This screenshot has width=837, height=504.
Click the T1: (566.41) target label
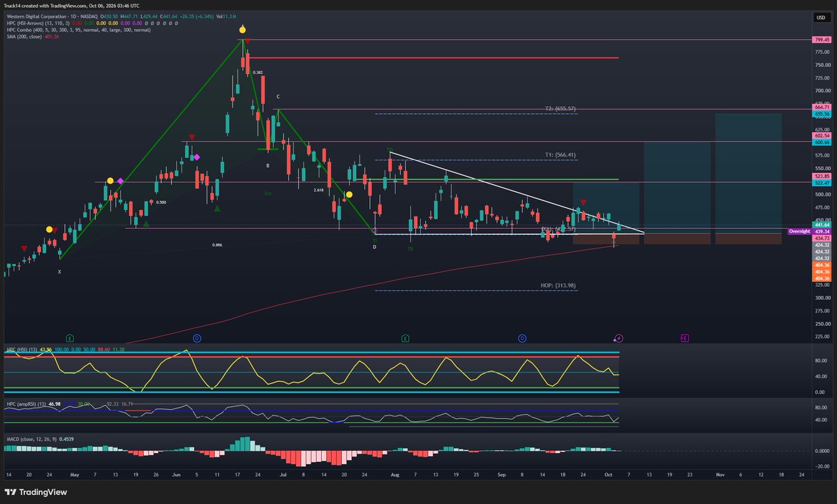pos(561,156)
